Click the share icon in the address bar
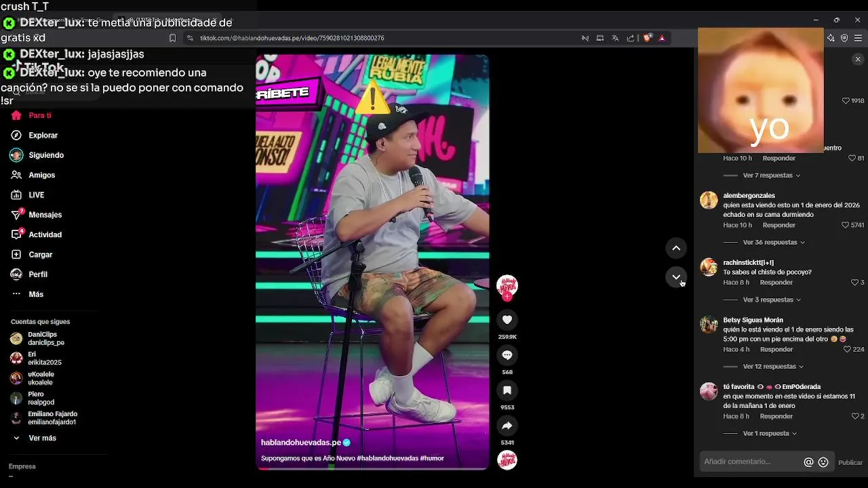The width and height of the screenshot is (868, 488). pos(631,38)
